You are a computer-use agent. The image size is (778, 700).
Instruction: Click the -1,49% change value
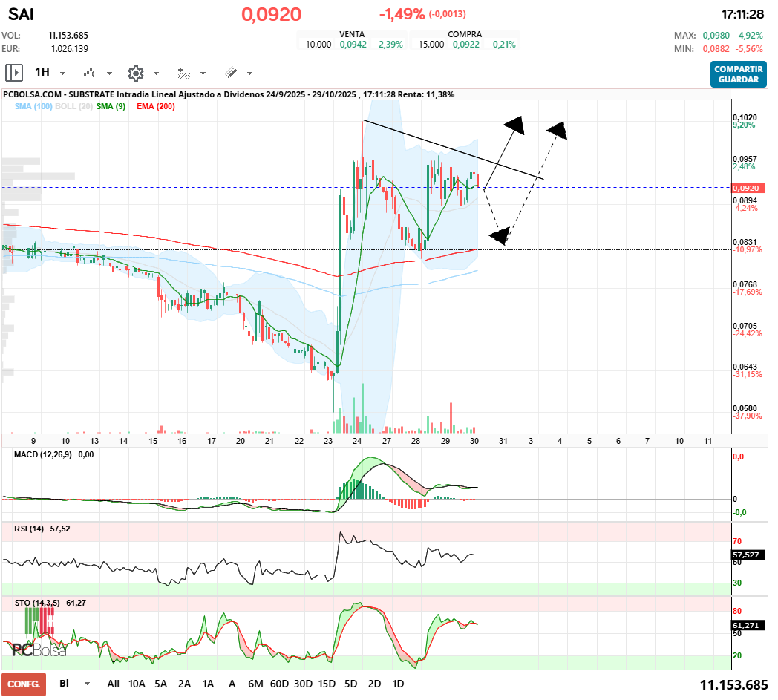402,14
